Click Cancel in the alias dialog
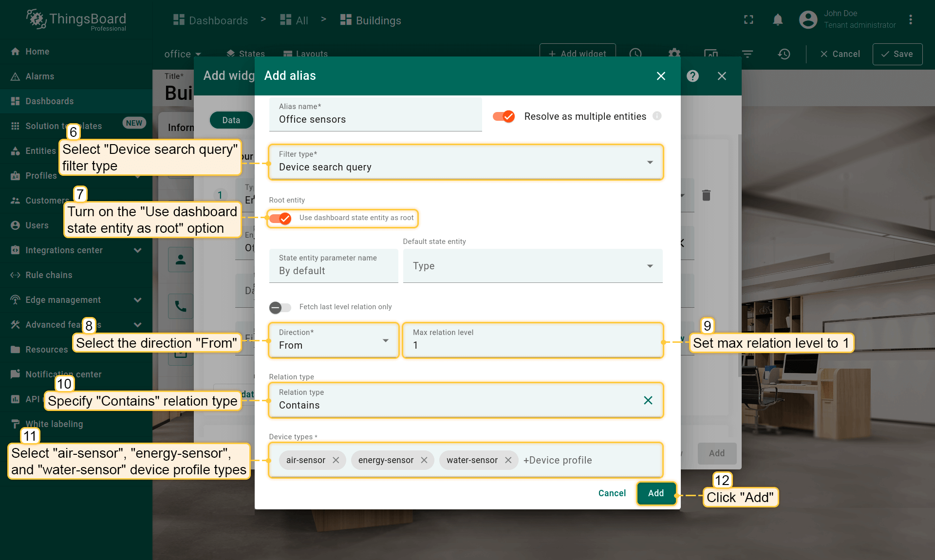Viewport: 935px width, 560px height. pyautogui.click(x=612, y=493)
